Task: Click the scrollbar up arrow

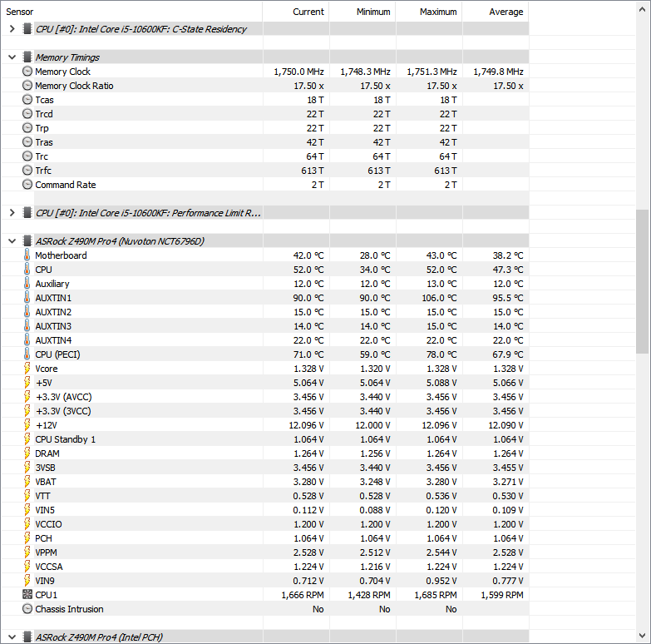Action: coord(643,9)
